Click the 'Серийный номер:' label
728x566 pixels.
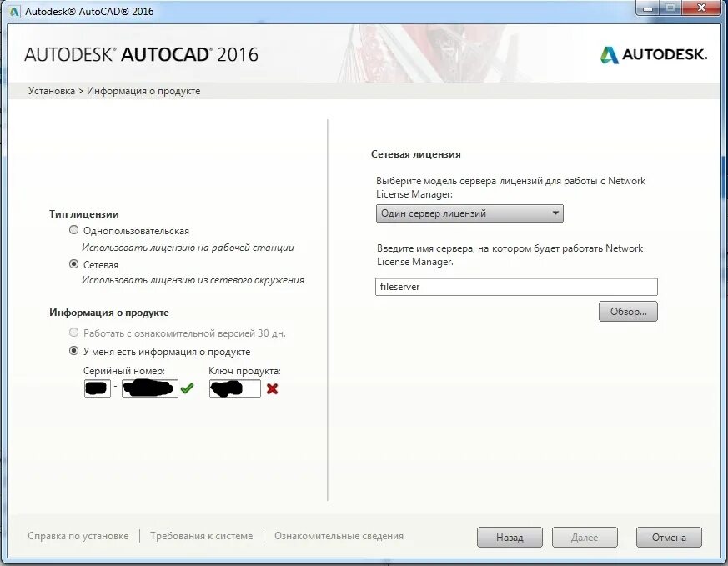pyautogui.click(x=124, y=371)
